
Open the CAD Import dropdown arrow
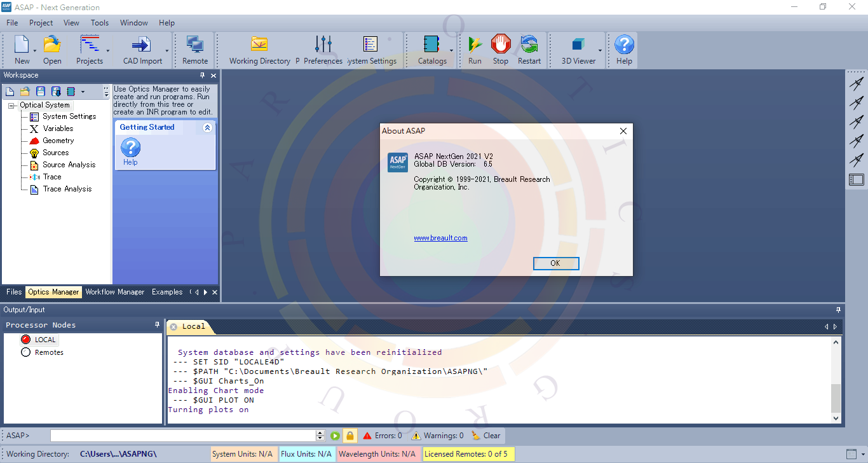tap(167, 50)
